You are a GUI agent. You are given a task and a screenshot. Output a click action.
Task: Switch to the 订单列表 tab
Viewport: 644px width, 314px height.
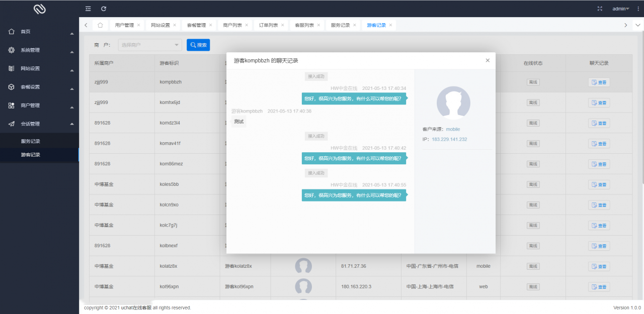(268, 25)
